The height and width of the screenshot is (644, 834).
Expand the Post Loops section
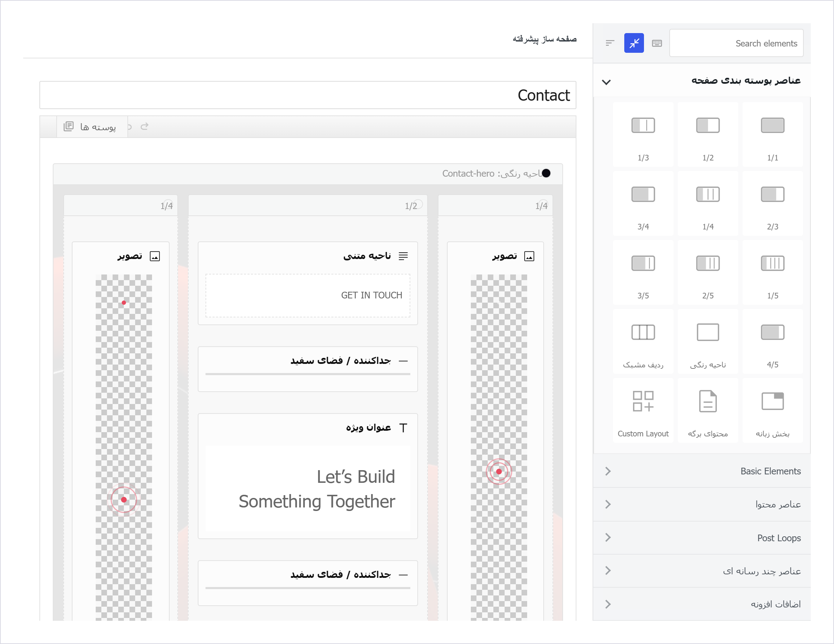701,538
